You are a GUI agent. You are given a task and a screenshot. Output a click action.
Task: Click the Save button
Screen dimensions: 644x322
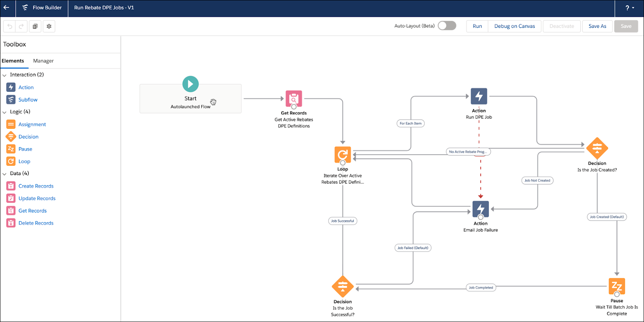click(626, 26)
